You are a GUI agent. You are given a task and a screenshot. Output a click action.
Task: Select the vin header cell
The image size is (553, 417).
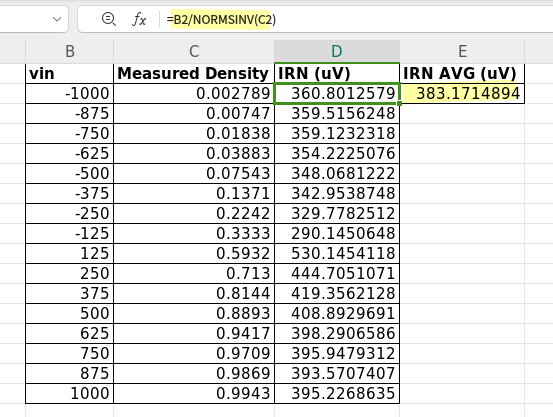pyautogui.click(x=69, y=73)
